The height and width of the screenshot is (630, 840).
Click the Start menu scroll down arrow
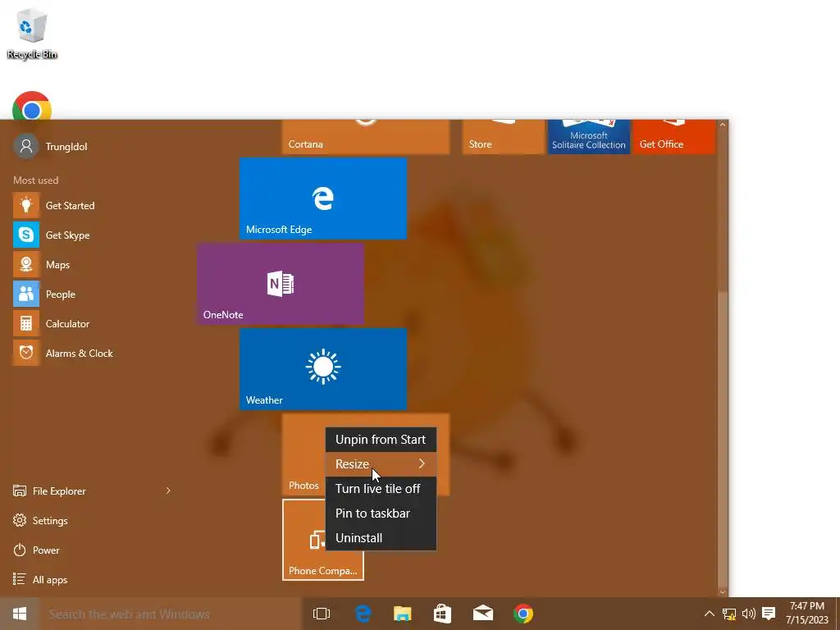(723, 591)
